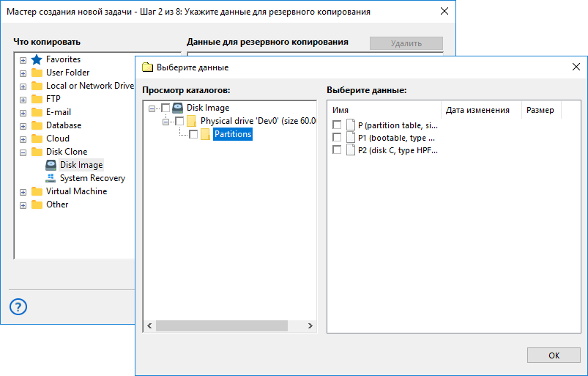The image size is (588, 376).
Task: Expand the E-mail node
Action: (x=23, y=113)
